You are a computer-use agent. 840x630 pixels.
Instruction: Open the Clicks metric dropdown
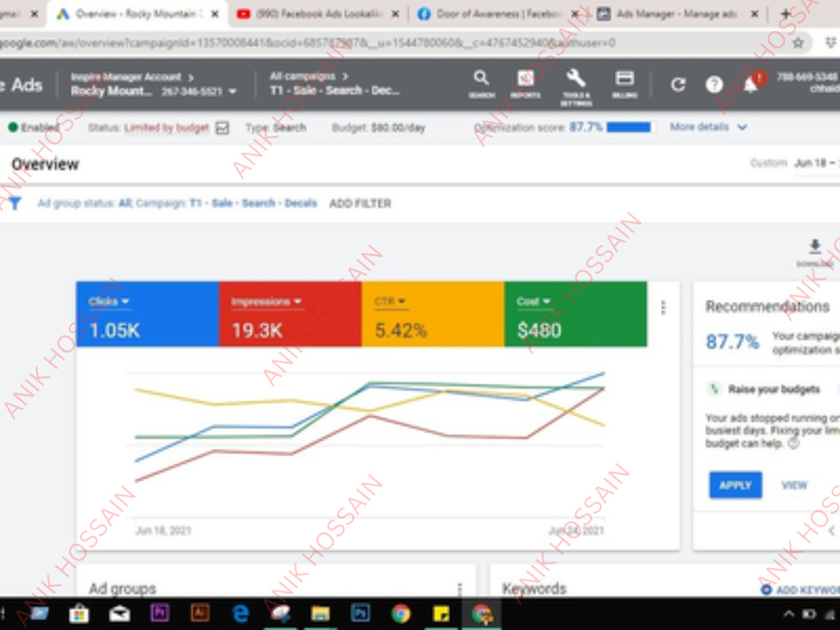108,302
